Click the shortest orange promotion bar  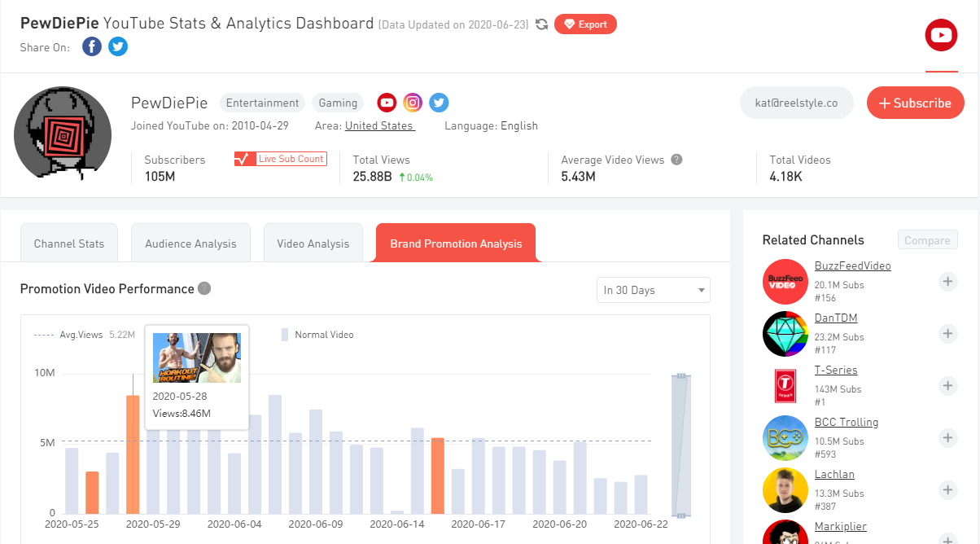tap(92, 493)
